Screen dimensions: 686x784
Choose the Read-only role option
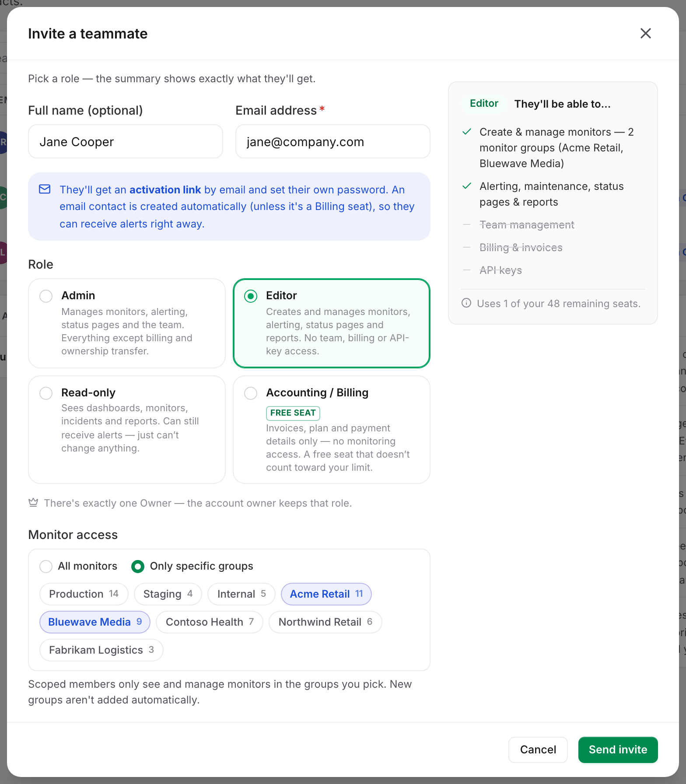click(x=127, y=430)
